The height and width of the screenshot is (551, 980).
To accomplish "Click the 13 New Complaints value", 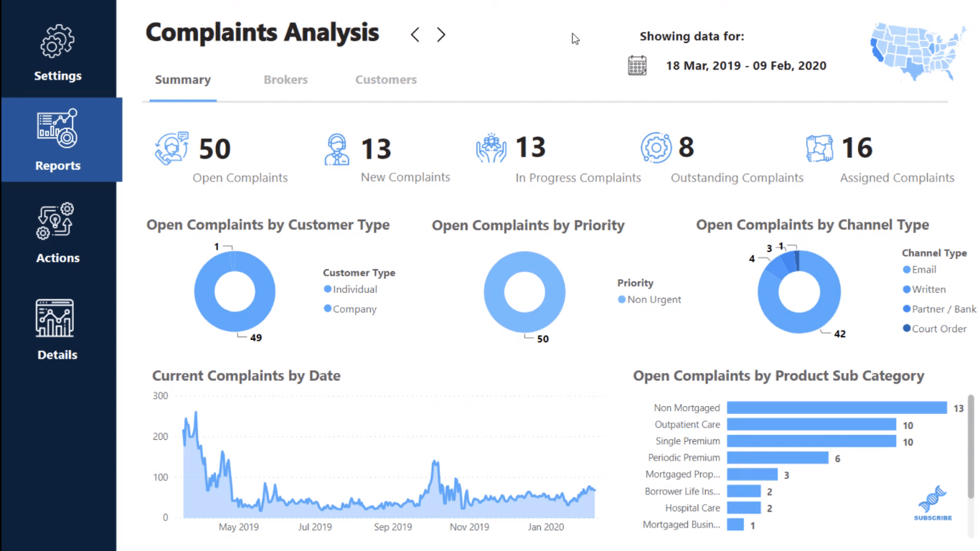I will (x=376, y=149).
